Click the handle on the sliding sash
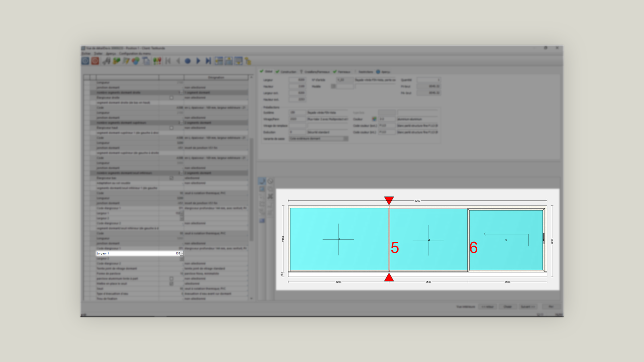644x362 pixels. click(x=544, y=238)
